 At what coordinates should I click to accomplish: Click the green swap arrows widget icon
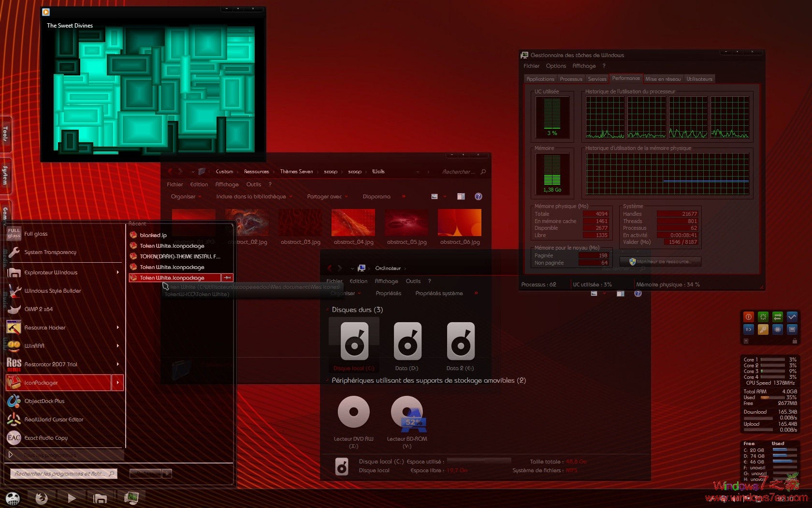pyautogui.click(x=777, y=317)
